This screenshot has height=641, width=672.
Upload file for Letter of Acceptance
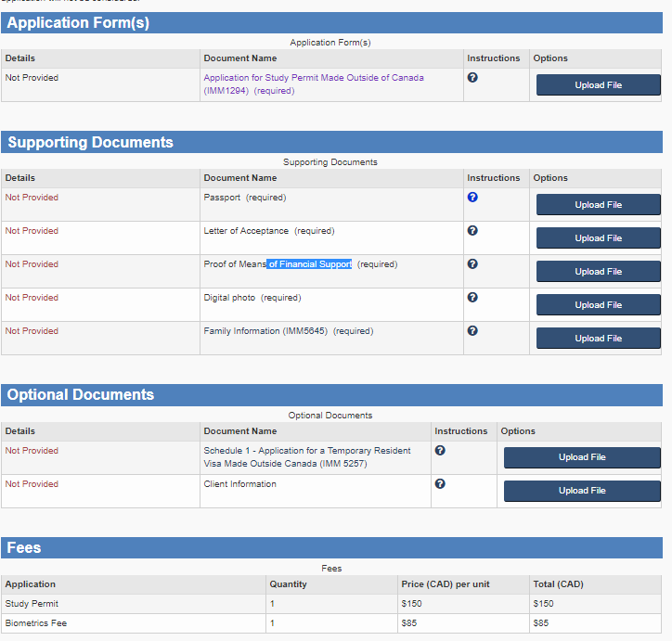click(599, 238)
